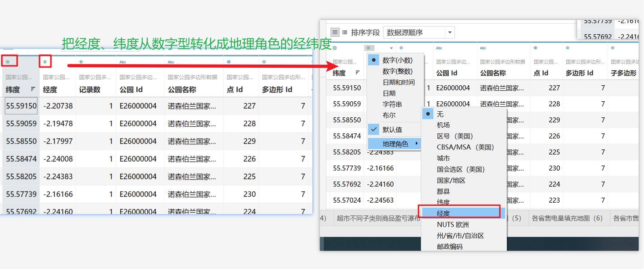Select cell 227 in 点 Id, right screenshot
The image size is (644, 269).
point(554,88)
